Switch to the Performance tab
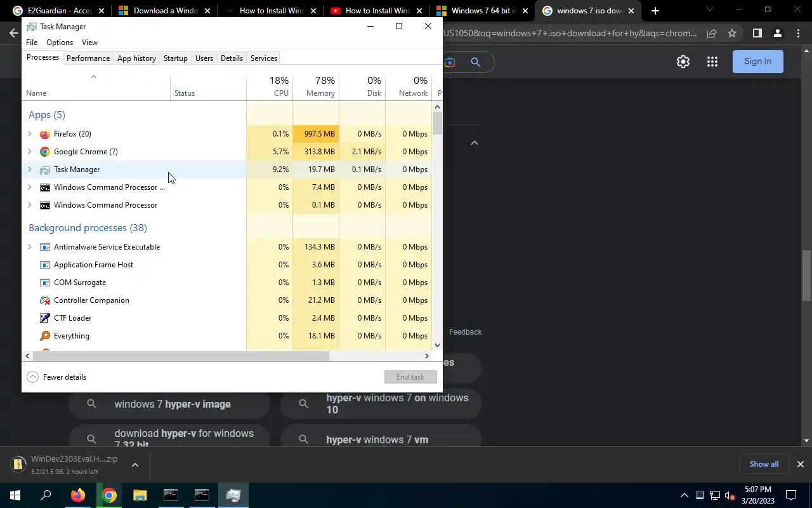 click(88, 58)
